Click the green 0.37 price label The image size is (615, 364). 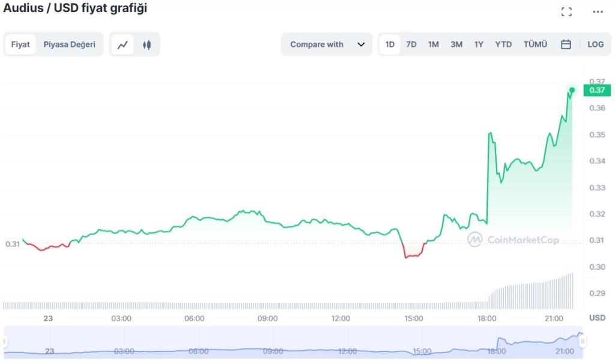tap(597, 90)
